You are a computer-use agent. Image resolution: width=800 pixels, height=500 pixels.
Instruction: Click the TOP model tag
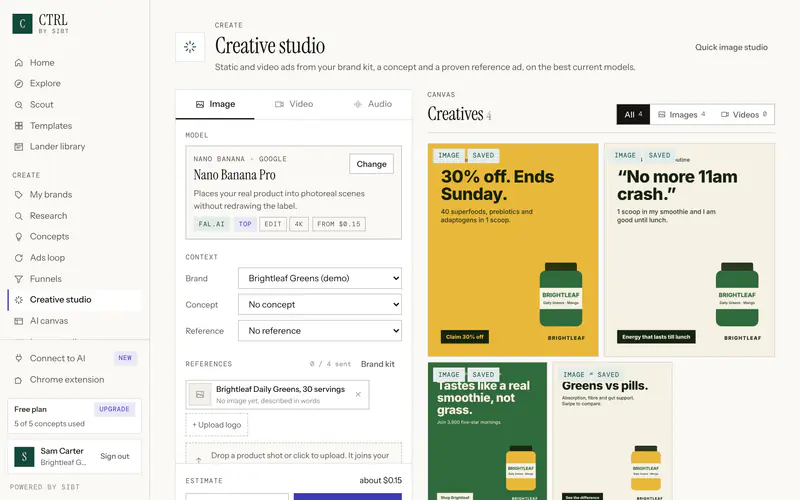[245, 224]
